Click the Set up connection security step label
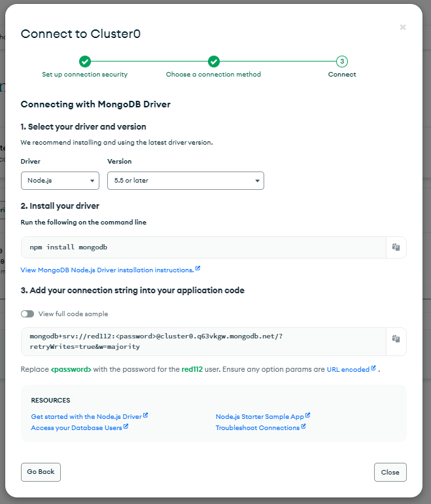 point(85,74)
